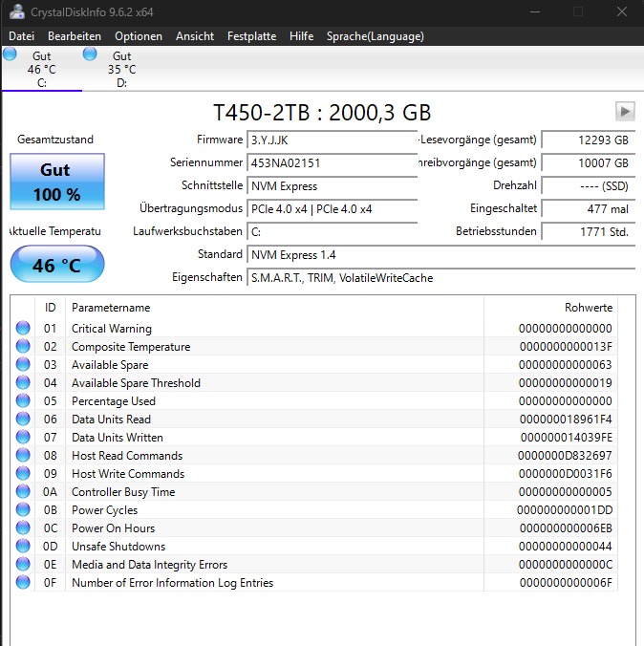Click the Host Read Commands status orb
Image resolution: width=644 pixels, height=646 pixels.
tap(23, 455)
